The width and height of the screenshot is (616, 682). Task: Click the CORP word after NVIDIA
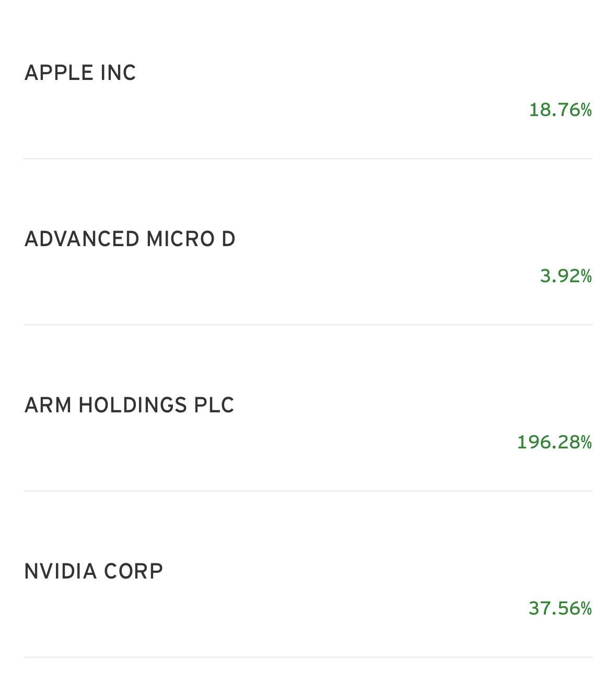(134, 572)
